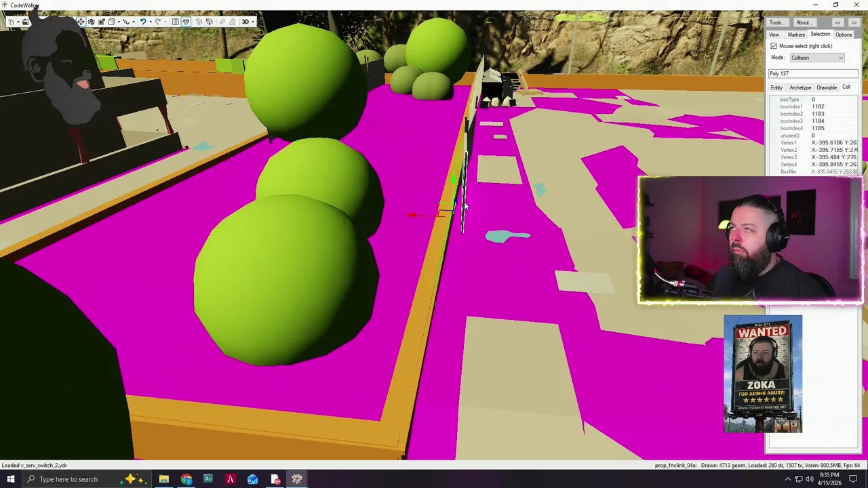Image resolution: width=868 pixels, height=488 pixels.
Task: Open the system tray hidden icons arrow
Action: pyautogui.click(x=787, y=479)
